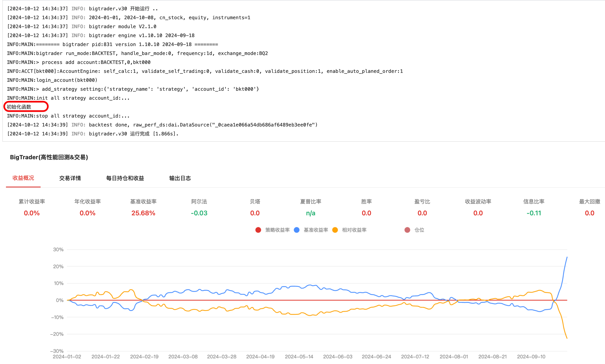This screenshot has width=605, height=364.
Task: Switch to the 收益概况 tab
Action: point(23,178)
